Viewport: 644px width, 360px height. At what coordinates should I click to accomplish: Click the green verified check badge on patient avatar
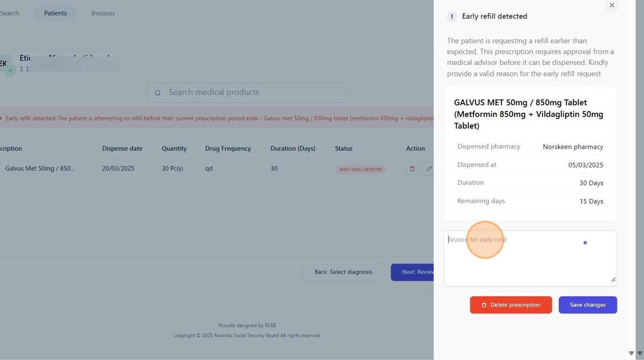(x=10, y=70)
